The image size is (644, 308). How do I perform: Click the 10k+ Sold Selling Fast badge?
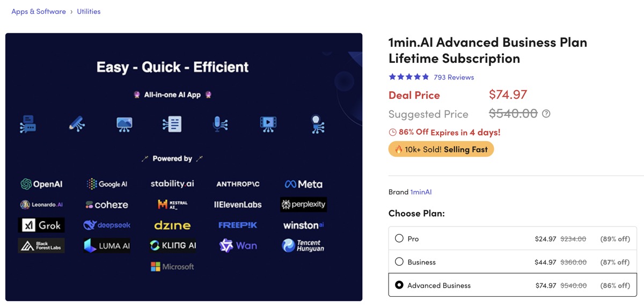tap(441, 149)
